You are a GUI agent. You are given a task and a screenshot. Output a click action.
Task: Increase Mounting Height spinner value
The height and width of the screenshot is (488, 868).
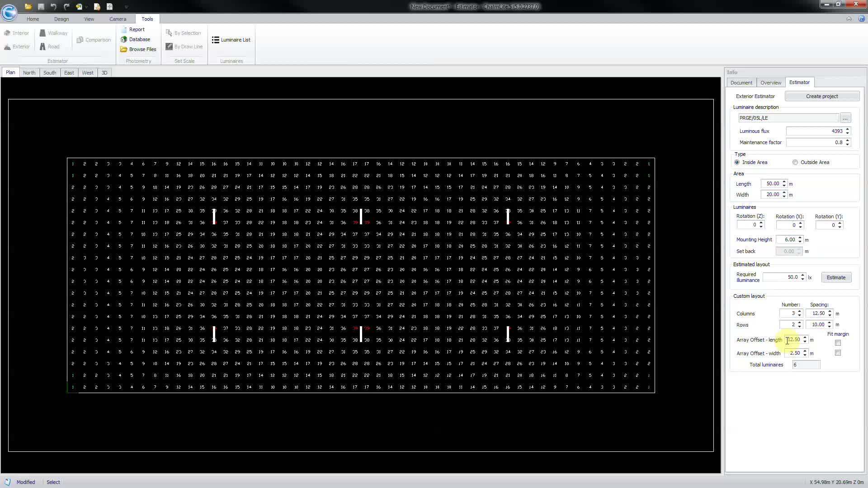(x=800, y=238)
